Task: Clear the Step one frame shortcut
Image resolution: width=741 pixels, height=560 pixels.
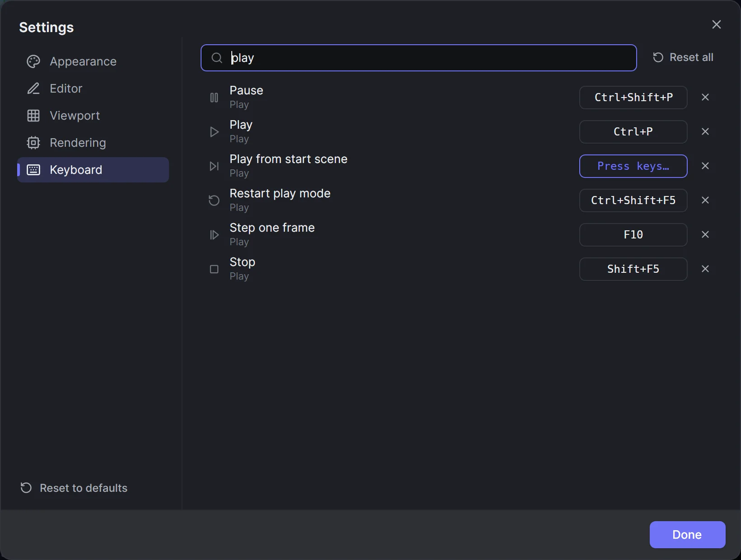Action: 705,234
